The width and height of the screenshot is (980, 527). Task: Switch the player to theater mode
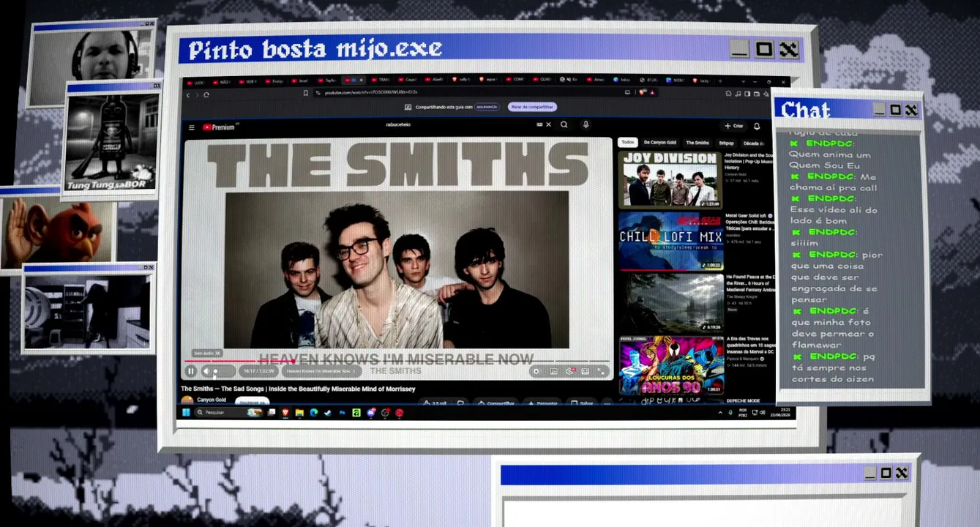pos(586,371)
